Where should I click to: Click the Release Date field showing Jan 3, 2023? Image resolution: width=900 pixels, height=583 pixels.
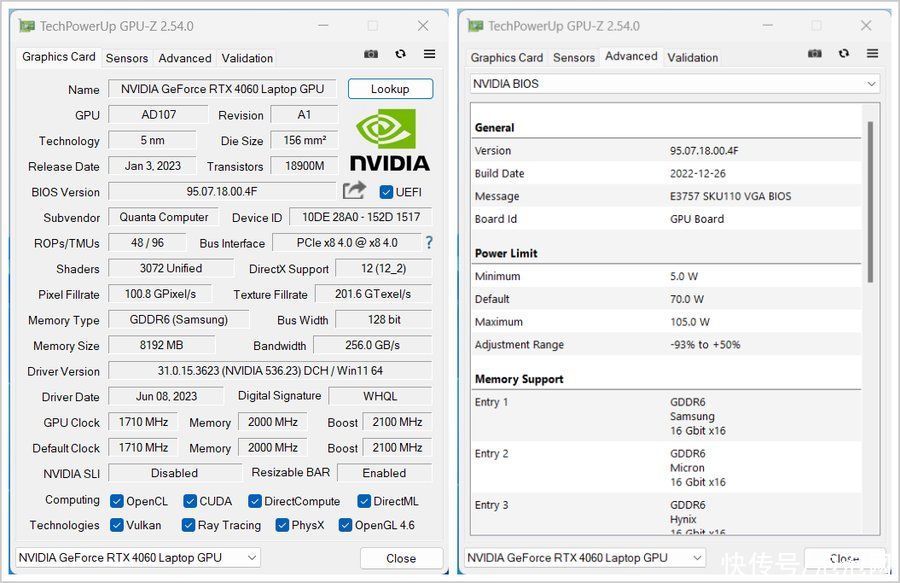click(152, 166)
